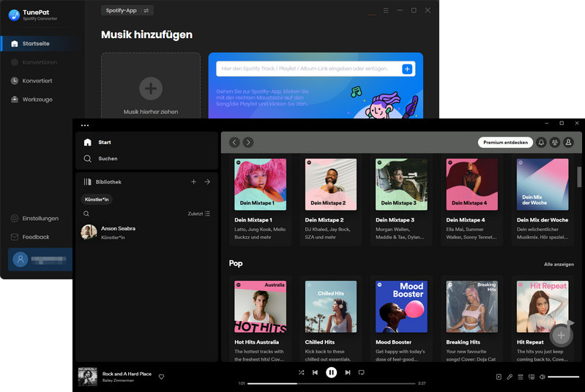Click search icon inside Bibliothek
Image resolution: width=585 pixels, height=392 pixels.
tap(86, 214)
